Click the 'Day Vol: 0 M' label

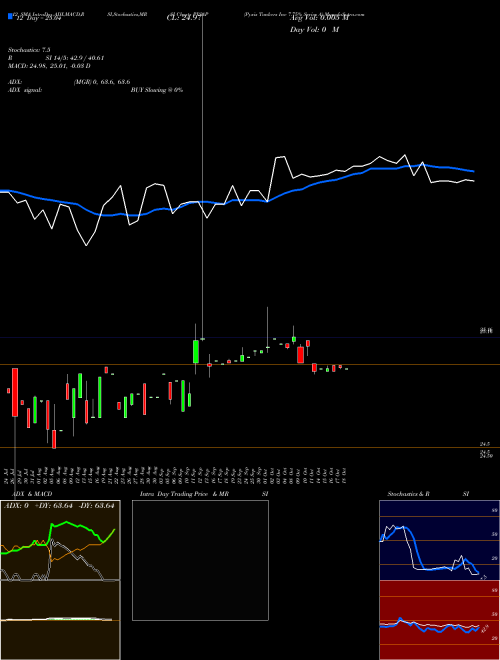click(x=314, y=29)
